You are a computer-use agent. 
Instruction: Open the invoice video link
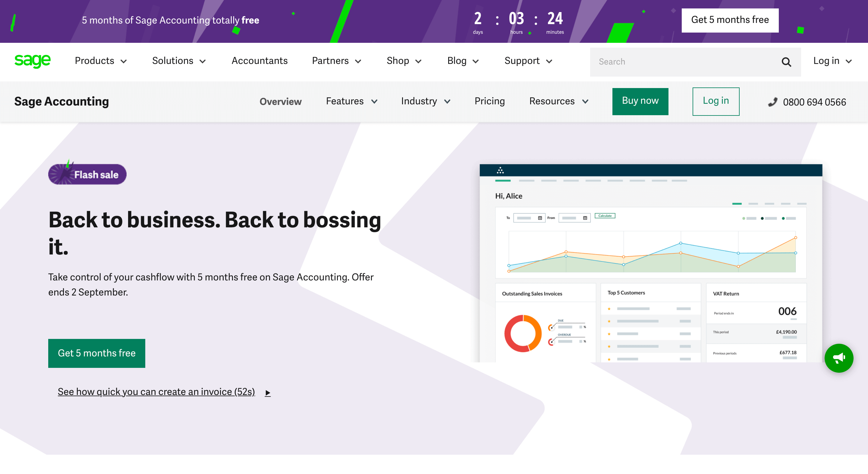click(x=156, y=391)
